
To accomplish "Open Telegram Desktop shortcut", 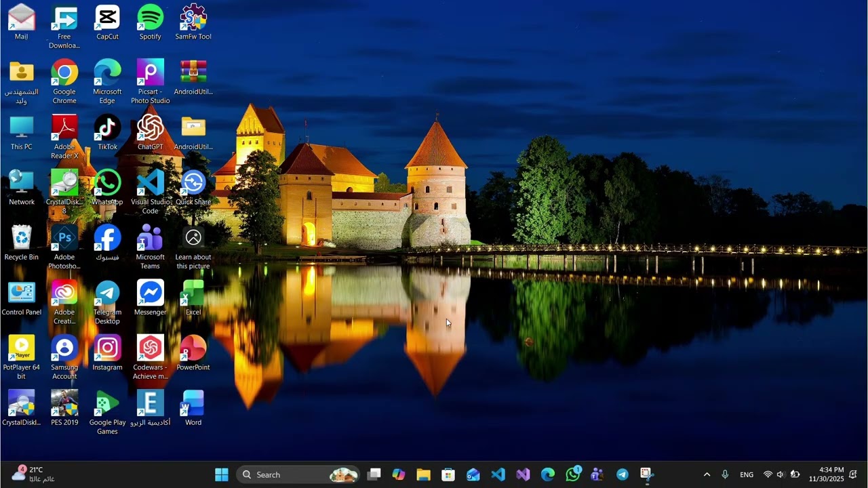I will (x=107, y=303).
